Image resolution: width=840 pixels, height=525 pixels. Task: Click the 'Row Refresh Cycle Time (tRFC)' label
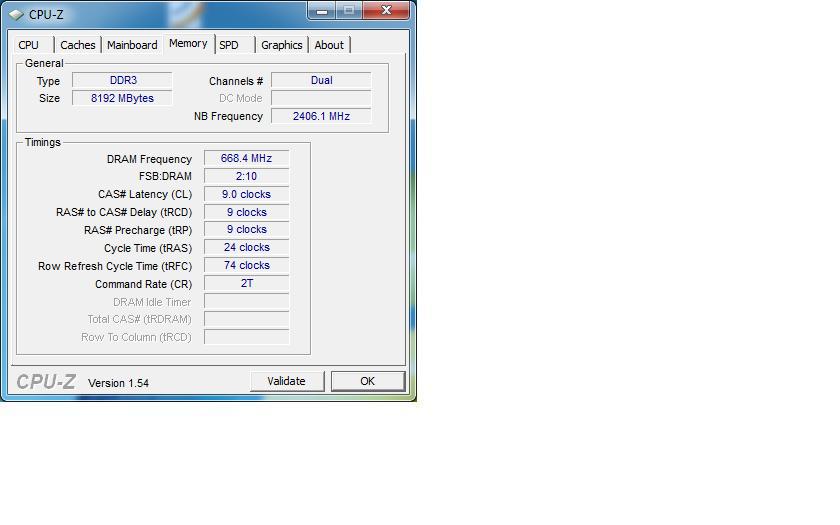point(115,266)
